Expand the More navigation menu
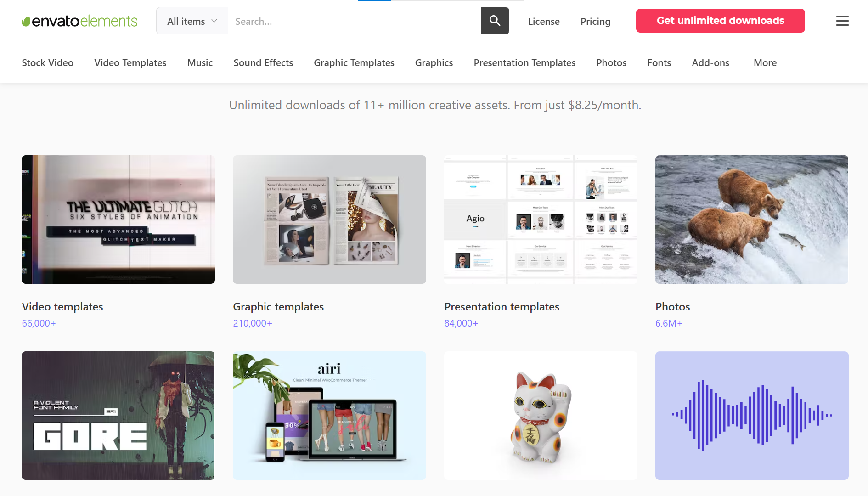Viewport: 868px width, 496px height. coord(765,62)
